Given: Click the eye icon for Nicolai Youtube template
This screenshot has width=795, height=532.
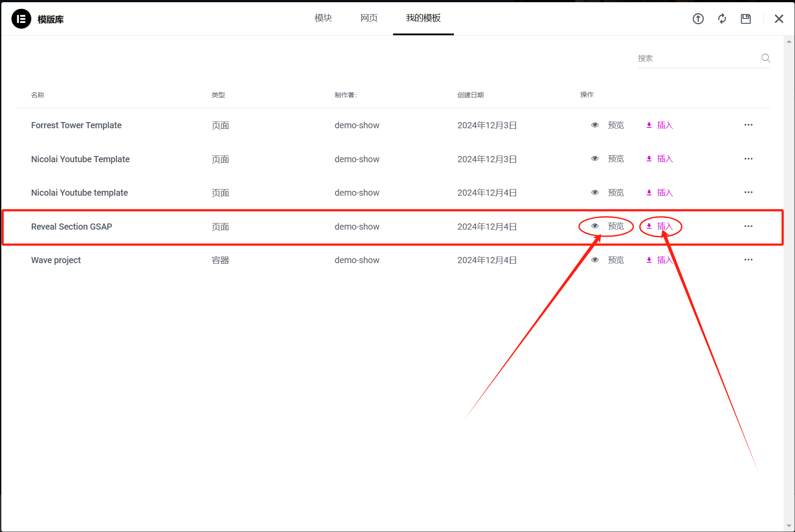Looking at the screenshot, I should coord(594,192).
